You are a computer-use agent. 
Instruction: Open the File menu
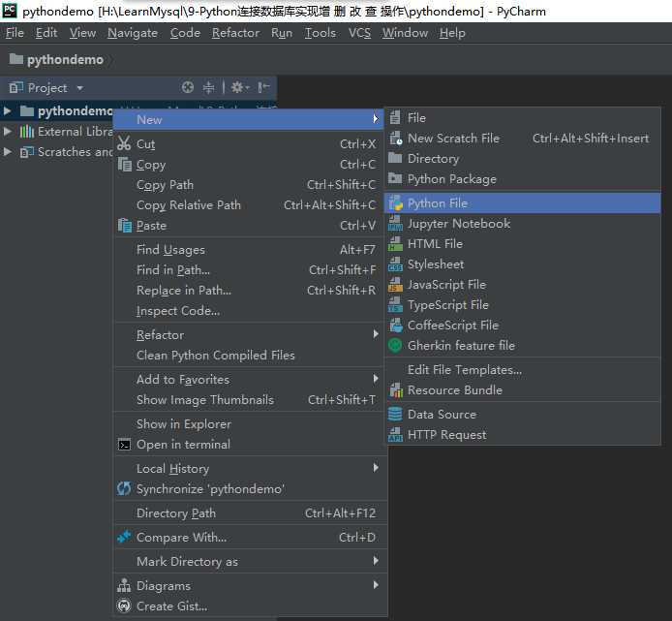tap(15, 33)
